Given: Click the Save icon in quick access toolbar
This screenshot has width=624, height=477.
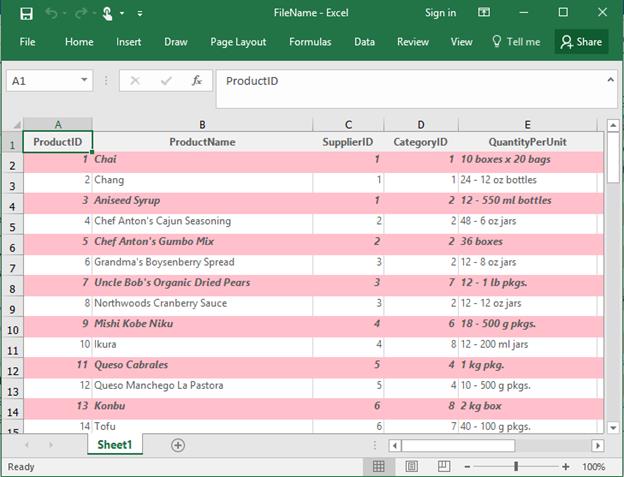Looking at the screenshot, I should point(26,14).
